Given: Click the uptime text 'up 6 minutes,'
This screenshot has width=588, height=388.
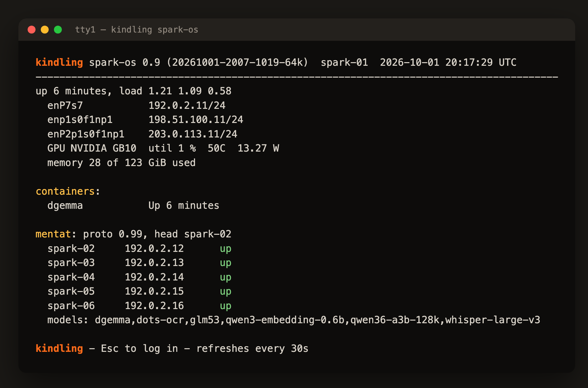Looking at the screenshot, I should pos(74,91).
